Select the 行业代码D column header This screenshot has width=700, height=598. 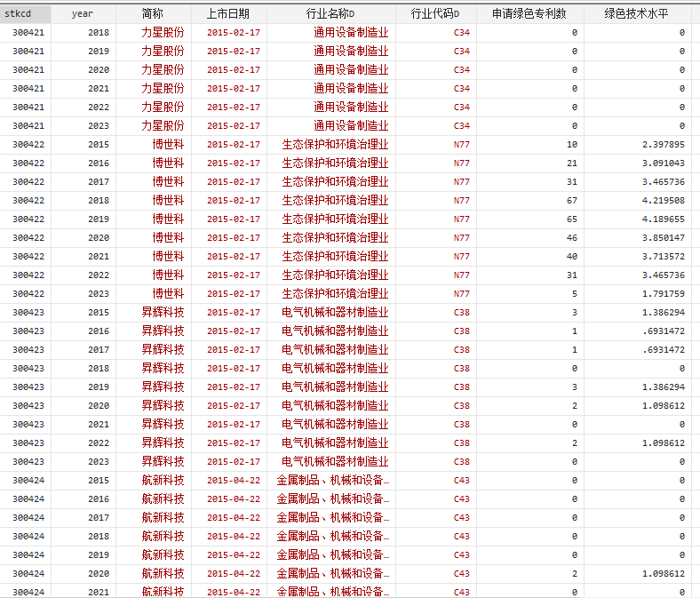coord(435,13)
